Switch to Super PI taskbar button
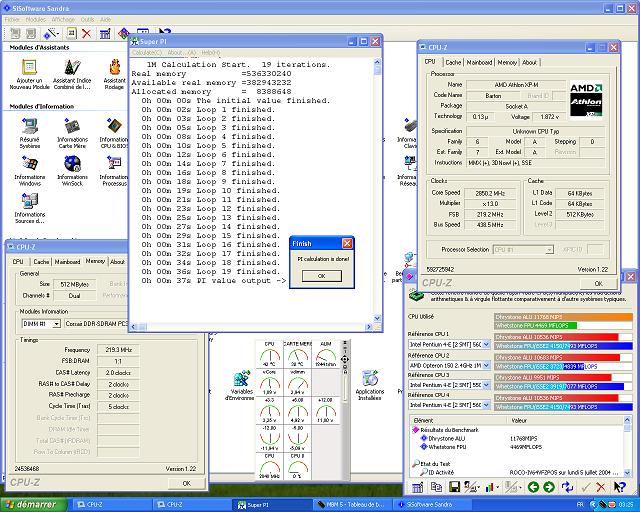The width and height of the screenshot is (640, 512). tap(272, 505)
